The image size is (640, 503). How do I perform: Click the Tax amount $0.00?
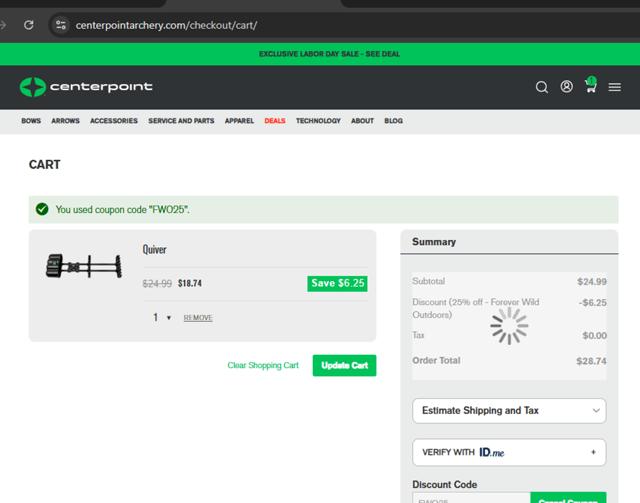pyautogui.click(x=594, y=336)
